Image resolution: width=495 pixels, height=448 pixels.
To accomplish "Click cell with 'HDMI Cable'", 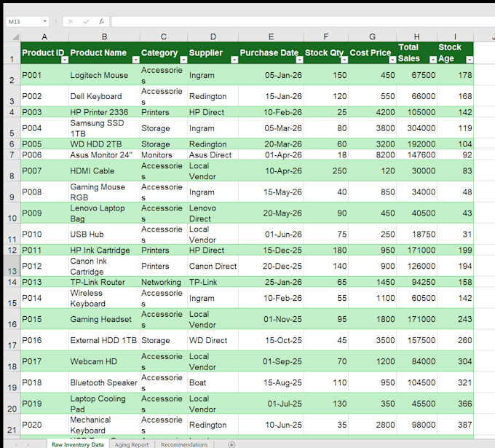I will [x=104, y=171].
